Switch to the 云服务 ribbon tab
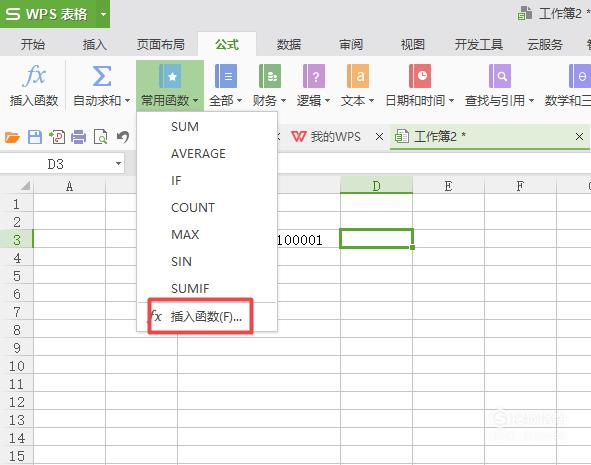591x465 pixels. 545,44
